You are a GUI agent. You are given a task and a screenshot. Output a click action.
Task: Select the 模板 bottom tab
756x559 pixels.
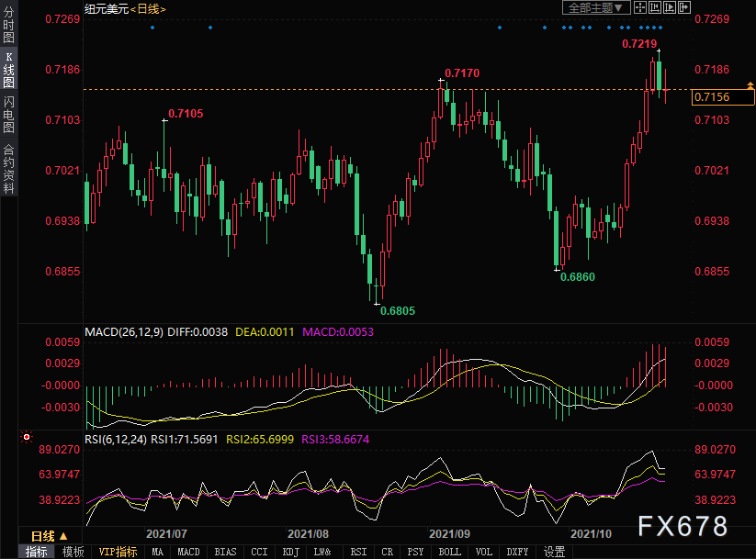coord(73,552)
